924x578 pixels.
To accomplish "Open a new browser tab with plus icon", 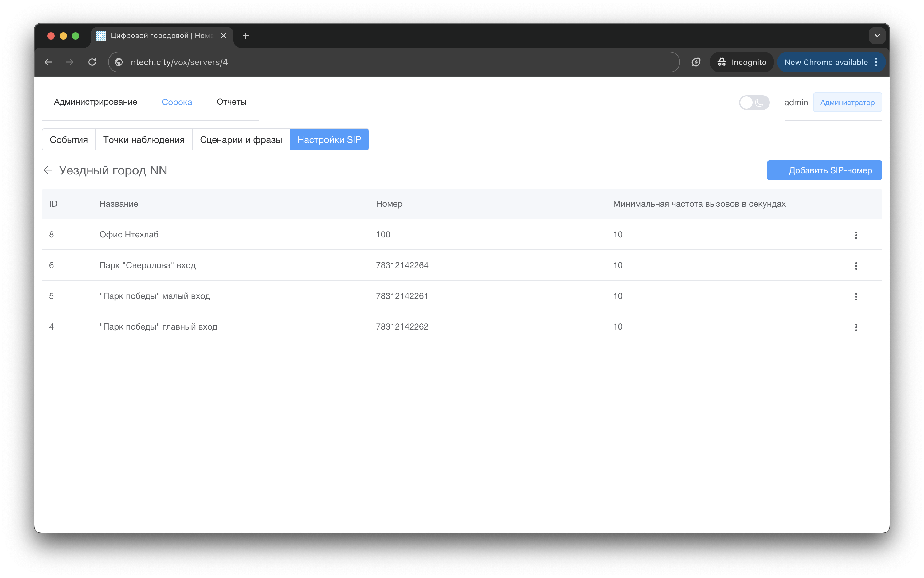I will (x=246, y=36).
